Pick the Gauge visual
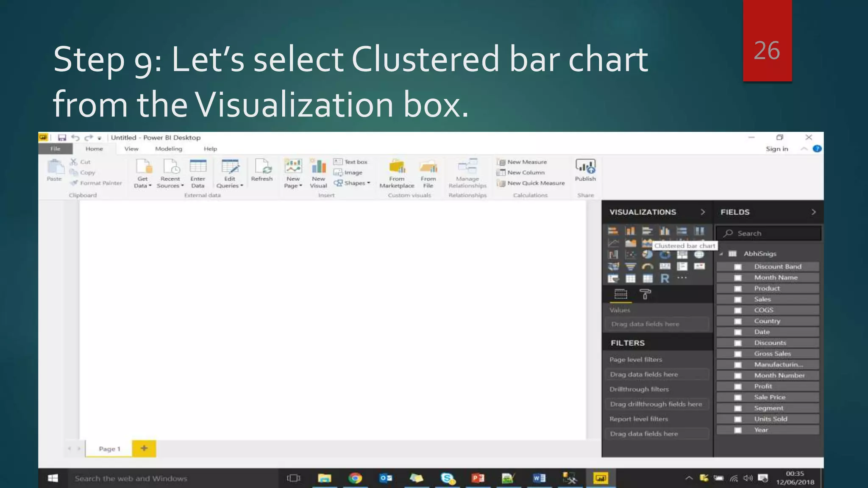868x488 pixels. pos(647,266)
